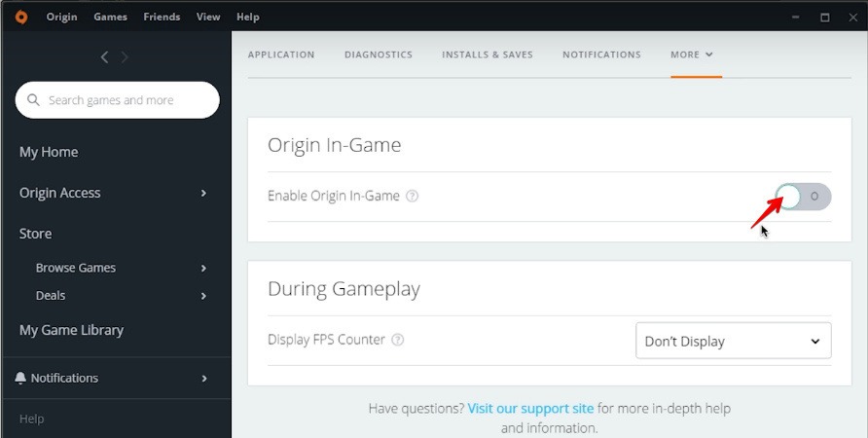Expand the Notifications chevron
The width and height of the screenshot is (868, 438).
(x=203, y=379)
